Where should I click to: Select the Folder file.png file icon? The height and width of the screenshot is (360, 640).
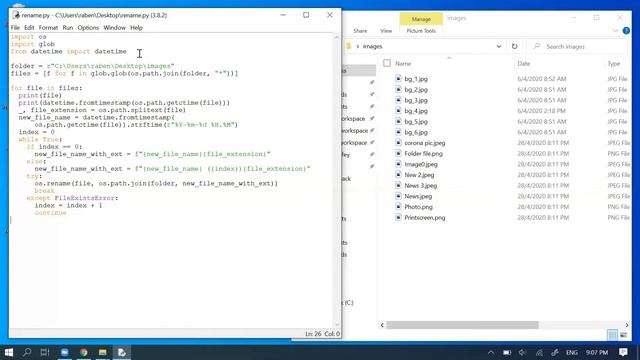pos(398,153)
